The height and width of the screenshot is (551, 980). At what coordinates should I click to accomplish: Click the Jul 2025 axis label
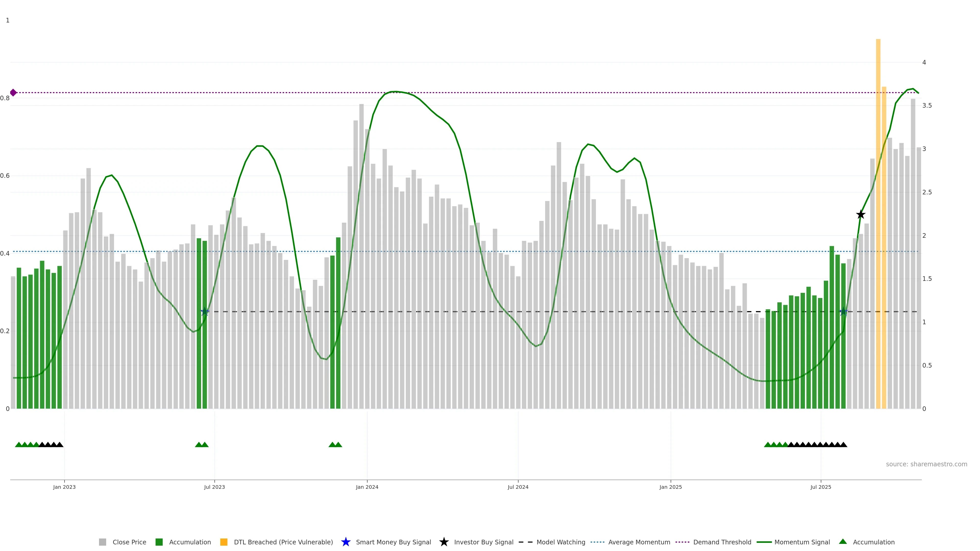coord(820,487)
